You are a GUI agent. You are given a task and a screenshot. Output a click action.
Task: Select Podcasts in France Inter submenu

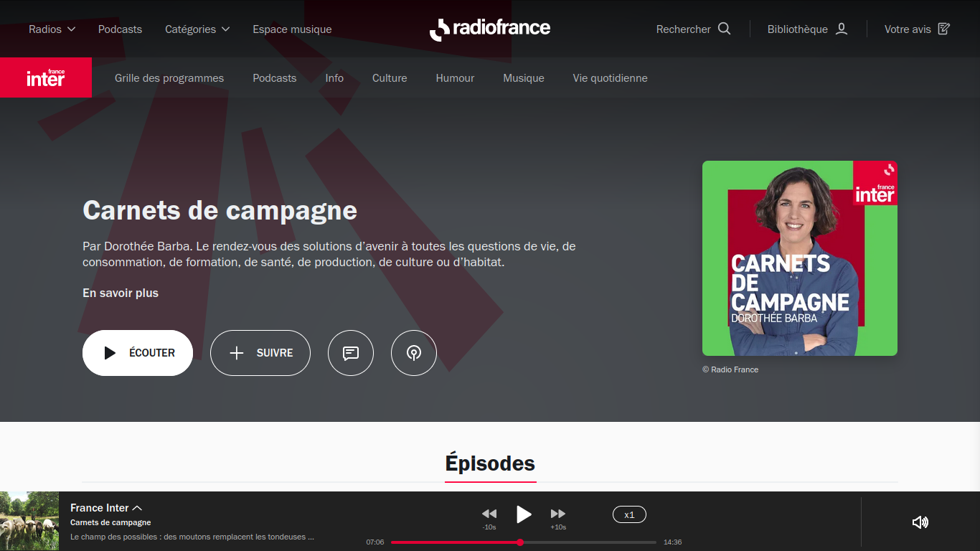tap(274, 78)
